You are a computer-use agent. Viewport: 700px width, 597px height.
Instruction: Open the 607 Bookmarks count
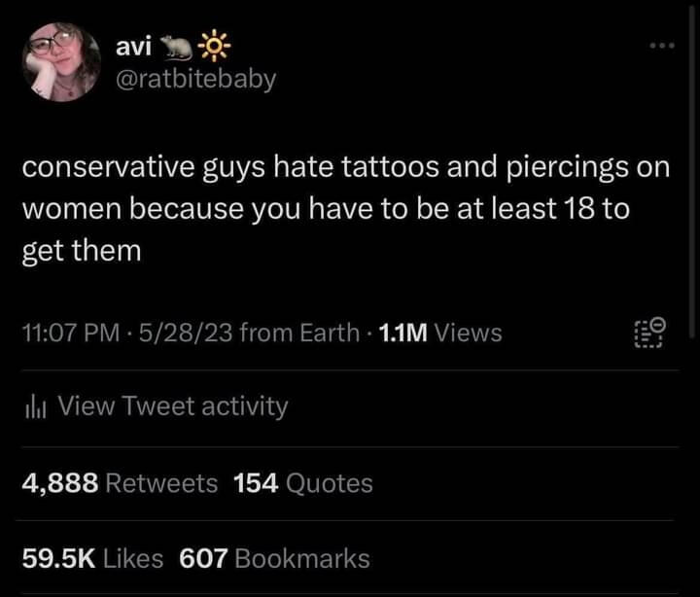[274, 558]
